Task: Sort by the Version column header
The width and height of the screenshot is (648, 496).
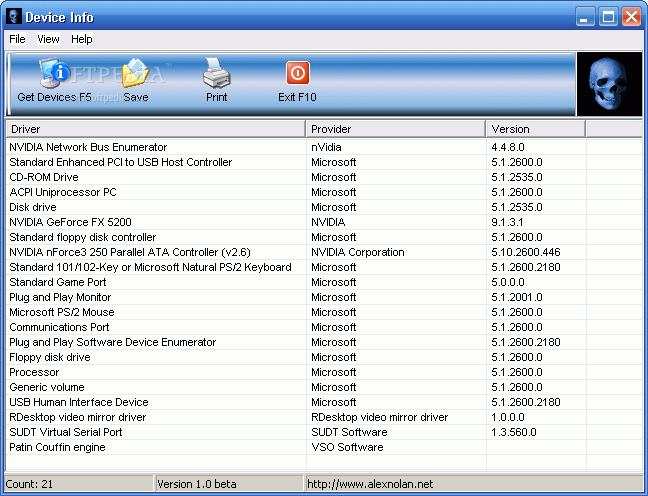Action: [x=535, y=129]
